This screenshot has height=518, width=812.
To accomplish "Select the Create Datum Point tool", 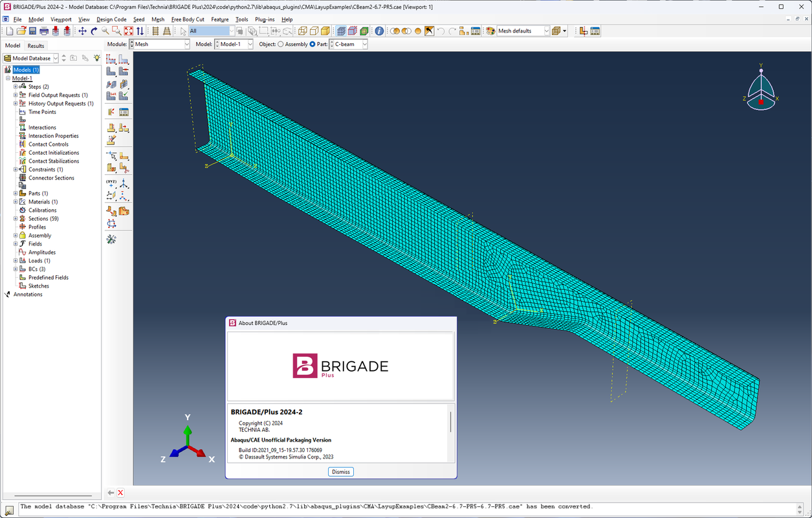I will pos(111,184).
